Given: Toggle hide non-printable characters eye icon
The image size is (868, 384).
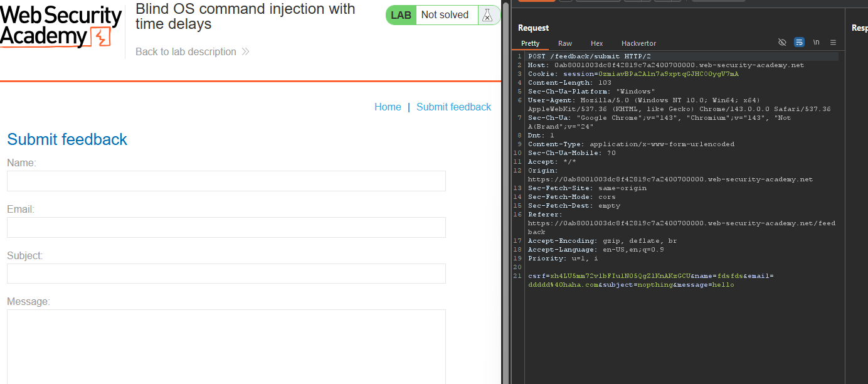Looking at the screenshot, I should (782, 42).
